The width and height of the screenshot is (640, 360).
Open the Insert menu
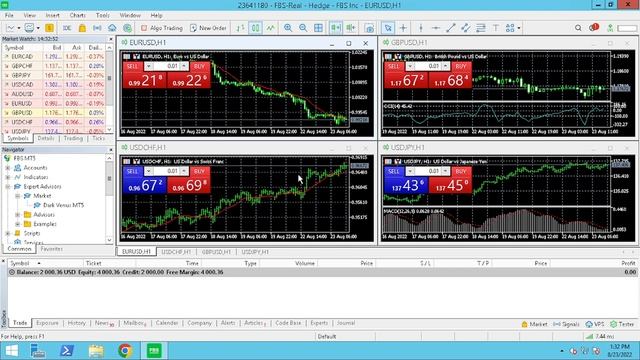[52, 15]
